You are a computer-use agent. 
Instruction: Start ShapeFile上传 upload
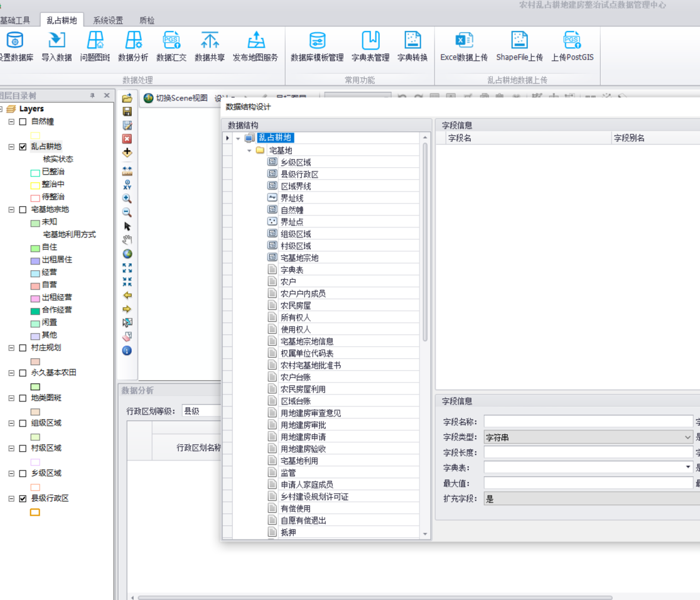click(x=520, y=46)
